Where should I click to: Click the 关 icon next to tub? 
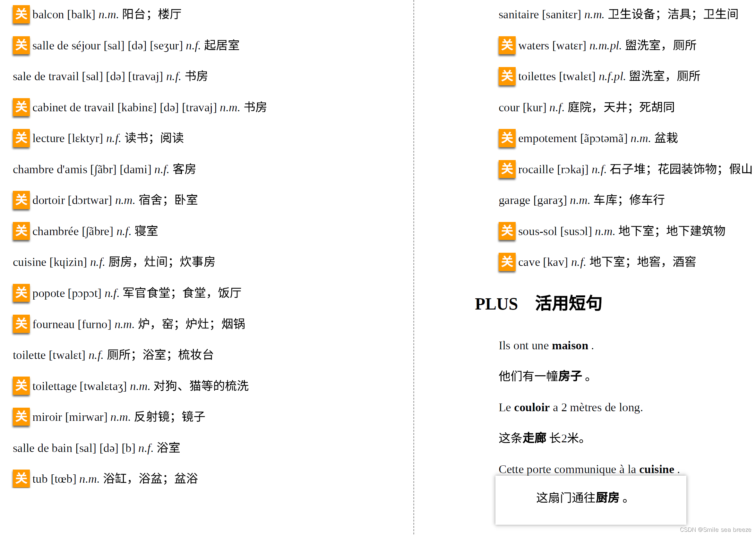coord(21,479)
